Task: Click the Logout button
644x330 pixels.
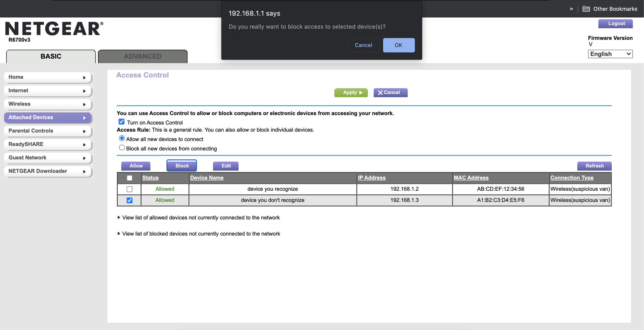Action: click(x=615, y=23)
